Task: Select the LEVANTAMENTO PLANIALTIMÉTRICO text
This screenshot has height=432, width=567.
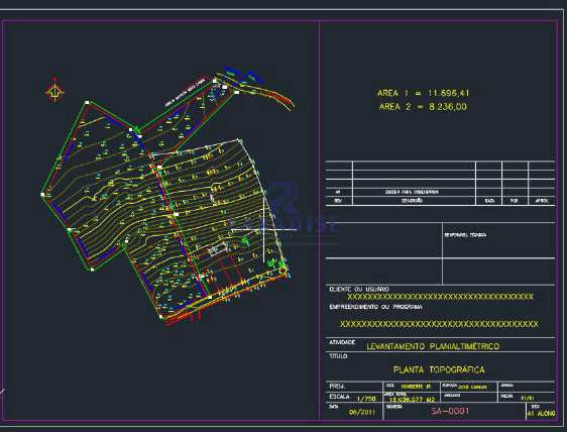Action: [433, 346]
